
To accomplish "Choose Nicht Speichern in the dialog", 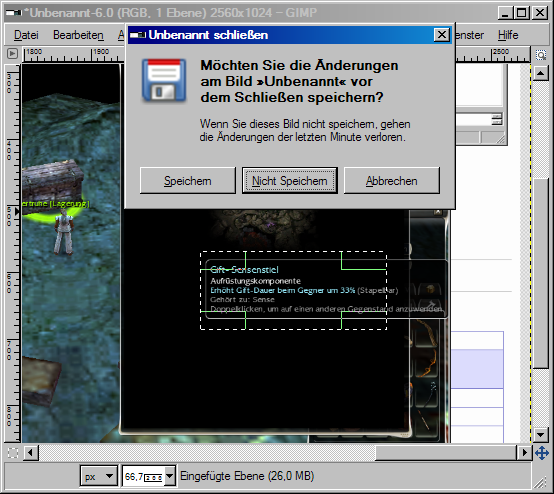I will pyautogui.click(x=290, y=181).
